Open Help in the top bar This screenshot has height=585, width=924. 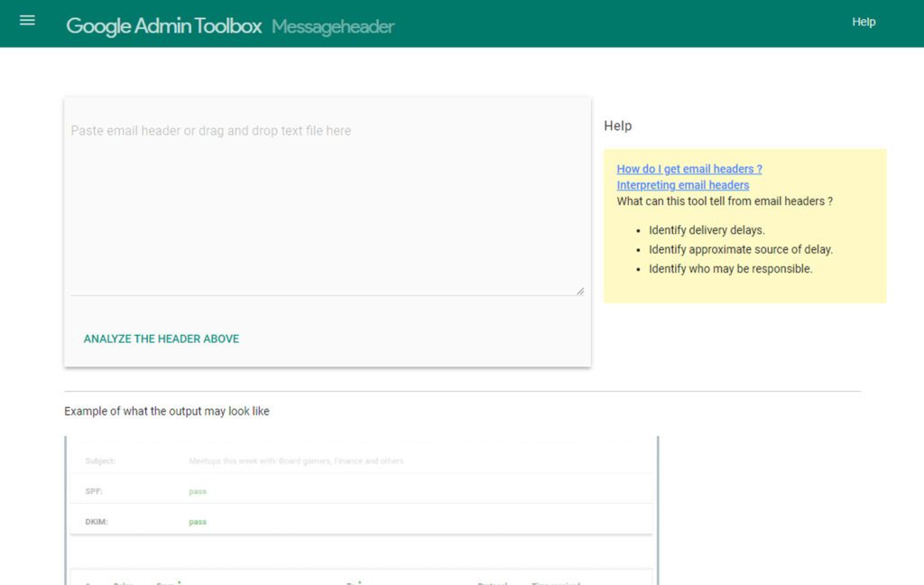click(x=864, y=22)
